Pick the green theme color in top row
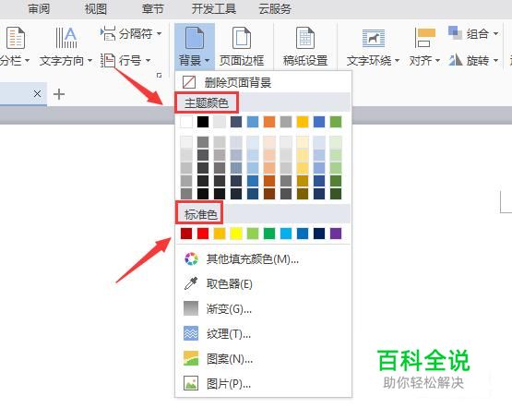Image resolution: width=512 pixels, height=420 pixels. click(x=336, y=122)
